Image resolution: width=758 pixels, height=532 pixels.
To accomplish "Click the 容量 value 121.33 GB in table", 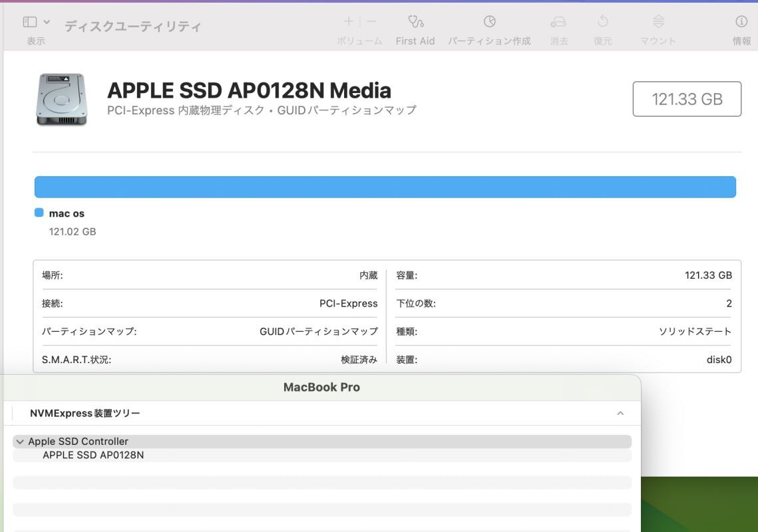I will [708, 275].
